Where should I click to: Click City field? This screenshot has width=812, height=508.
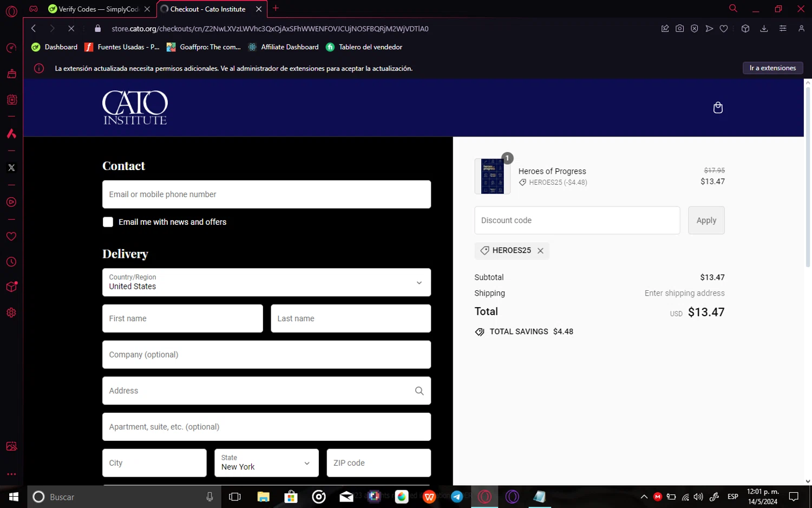coord(154,463)
